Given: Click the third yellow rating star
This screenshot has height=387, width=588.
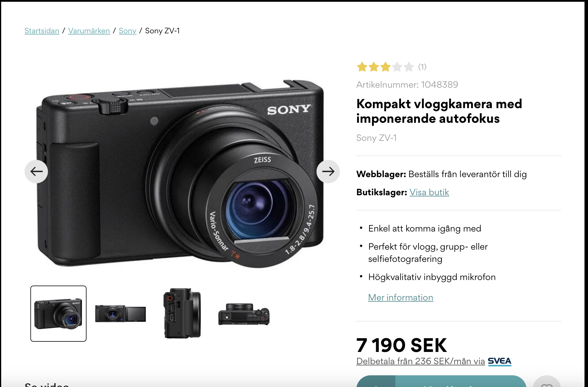Looking at the screenshot, I should [385, 67].
